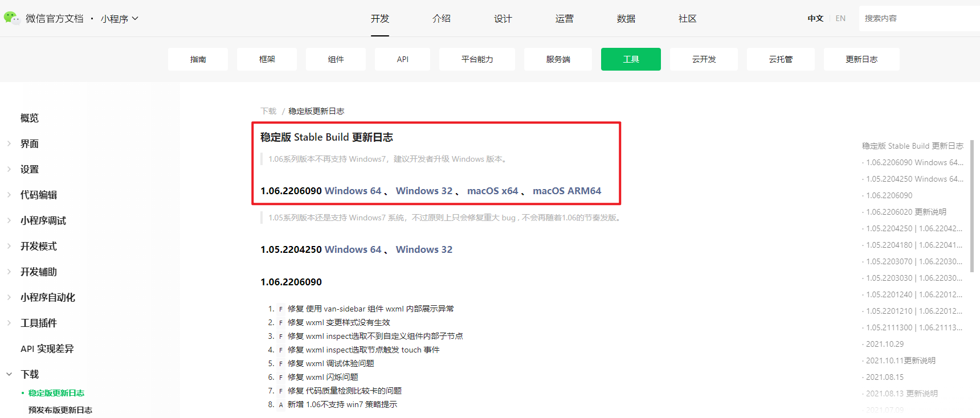This screenshot has height=418, width=980.
Task: Download the macOS ARM64 build
Action: (x=567, y=191)
